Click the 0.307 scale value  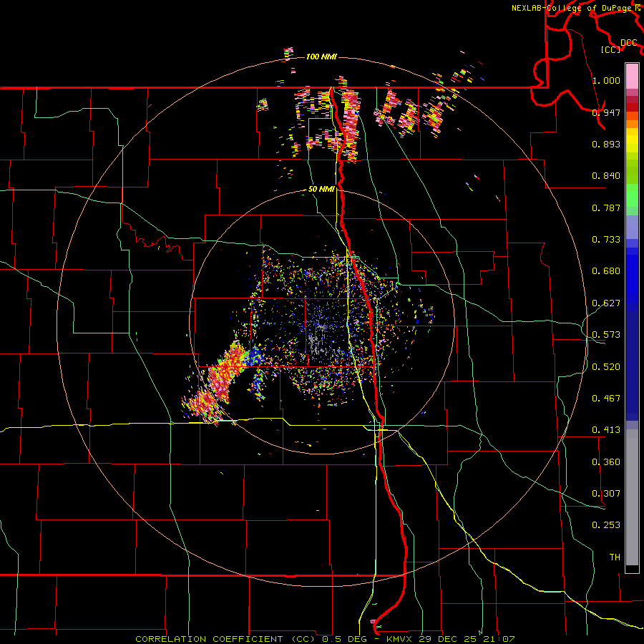(x=606, y=494)
